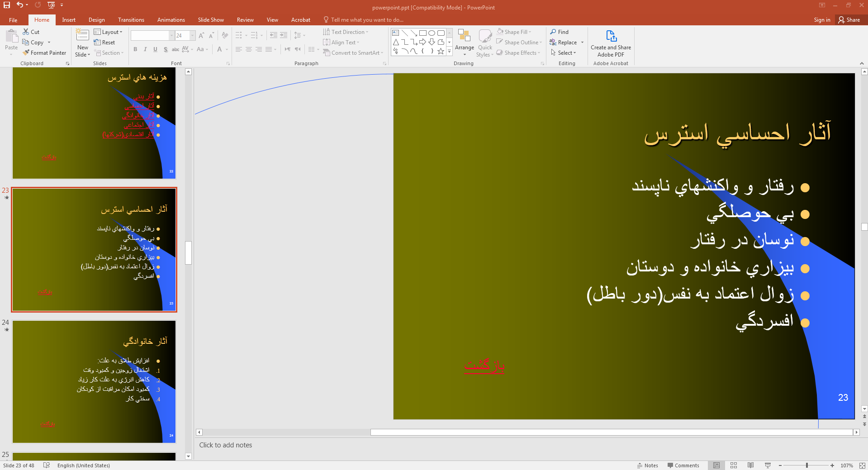Click the Save icon in the title bar
This screenshot has width=868, height=470.
pyautogui.click(x=7, y=5)
